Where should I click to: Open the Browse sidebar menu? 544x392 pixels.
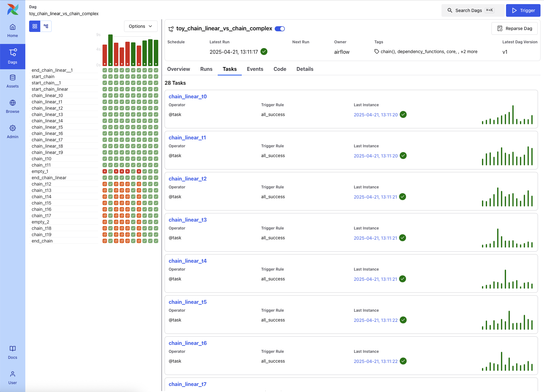tap(13, 107)
